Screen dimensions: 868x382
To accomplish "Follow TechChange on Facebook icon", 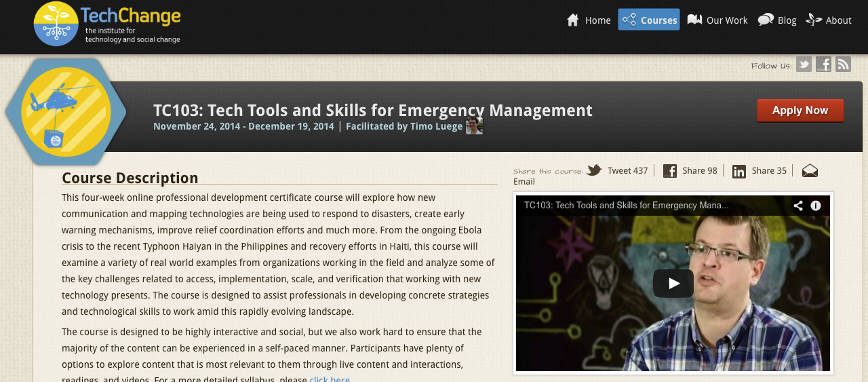I will [823, 64].
